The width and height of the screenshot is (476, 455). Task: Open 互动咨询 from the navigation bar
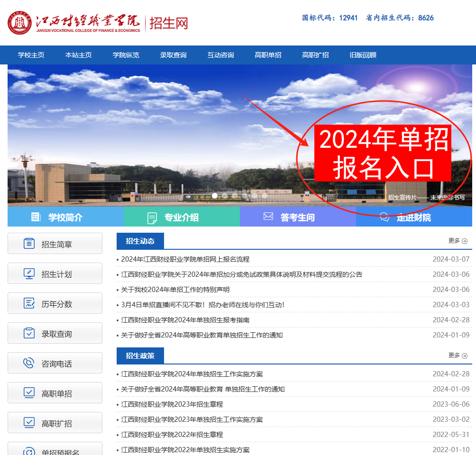(x=220, y=55)
